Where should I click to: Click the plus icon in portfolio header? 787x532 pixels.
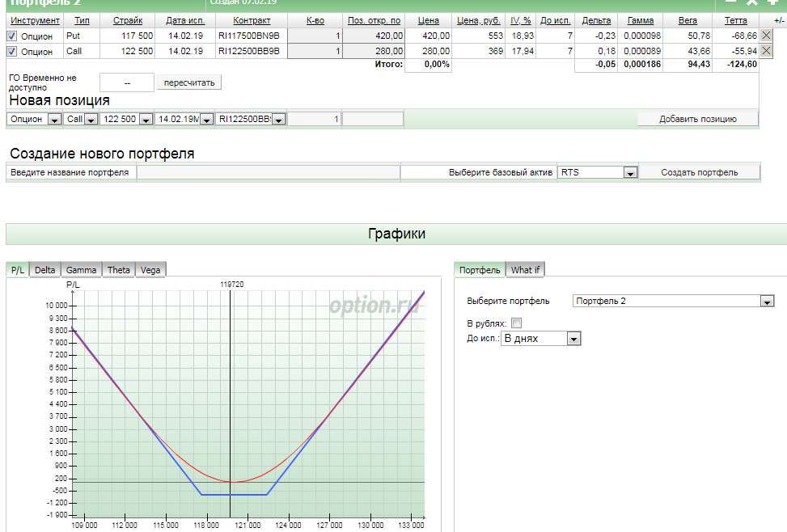point(772,2)
